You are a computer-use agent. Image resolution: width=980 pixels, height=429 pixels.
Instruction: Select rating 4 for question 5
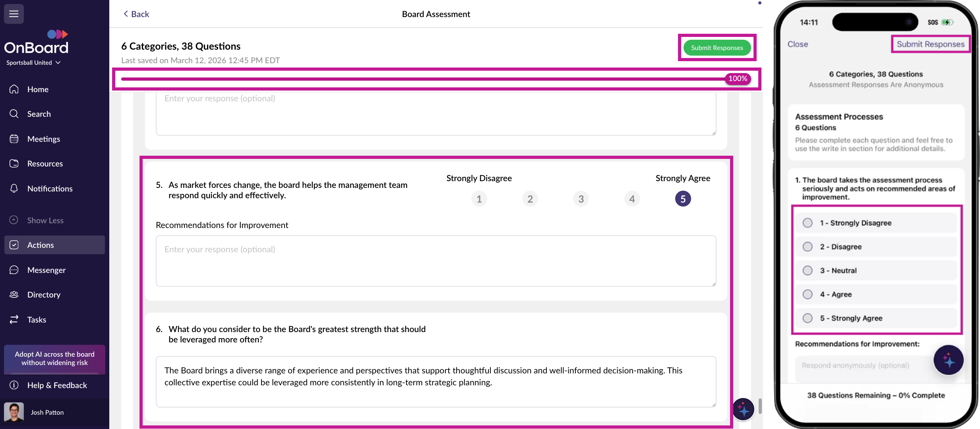point(632,199)
